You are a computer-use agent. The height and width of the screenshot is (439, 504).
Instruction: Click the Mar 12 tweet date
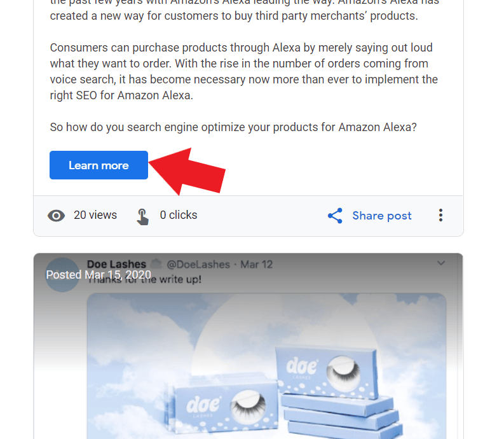pyautogui.click(x=257, y=265)
